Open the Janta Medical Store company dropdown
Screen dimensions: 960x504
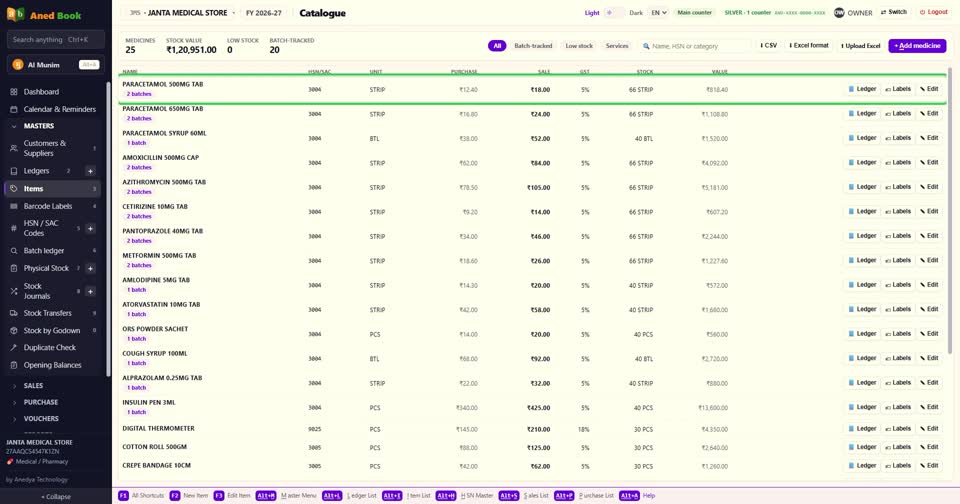coord(182,13)
